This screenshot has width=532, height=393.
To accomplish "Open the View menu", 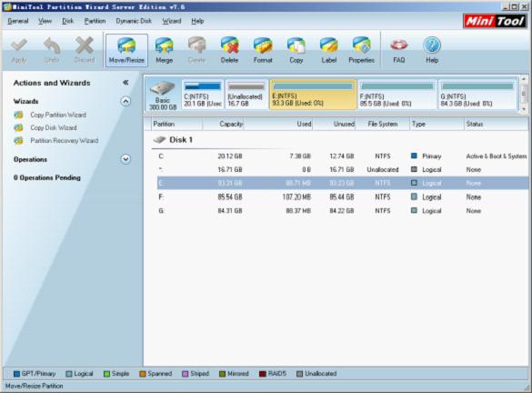I will click(45, 21).
